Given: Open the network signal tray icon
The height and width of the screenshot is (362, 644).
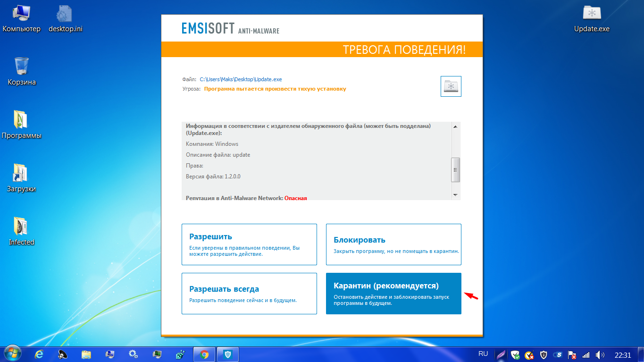Looking at the screenshot, I should 586,354.
